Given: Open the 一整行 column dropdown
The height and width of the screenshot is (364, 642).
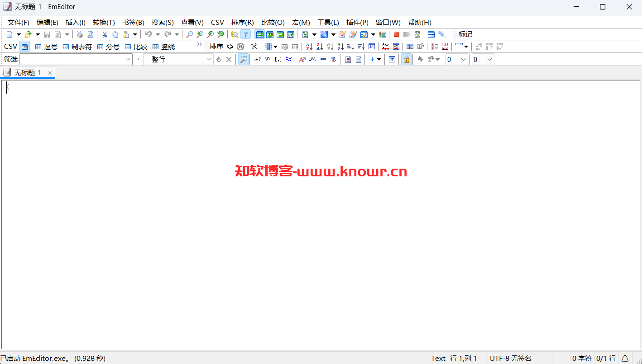Looking at the screenshot, I should point(209,59).
